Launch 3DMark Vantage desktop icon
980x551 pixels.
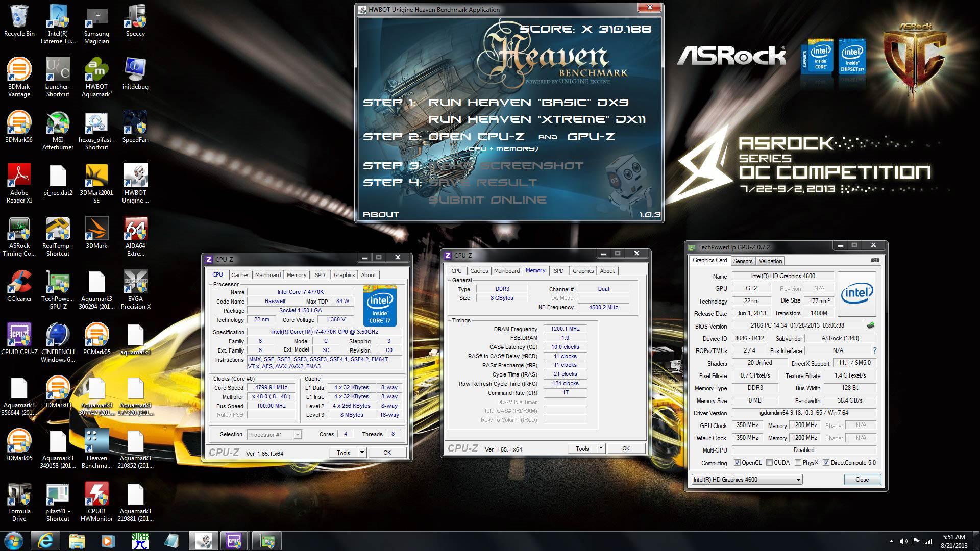click(x=19, y=77)
